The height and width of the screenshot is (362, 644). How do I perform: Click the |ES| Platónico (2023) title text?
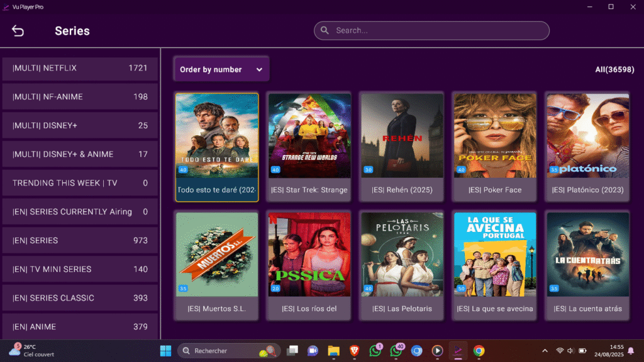[588, 190]
